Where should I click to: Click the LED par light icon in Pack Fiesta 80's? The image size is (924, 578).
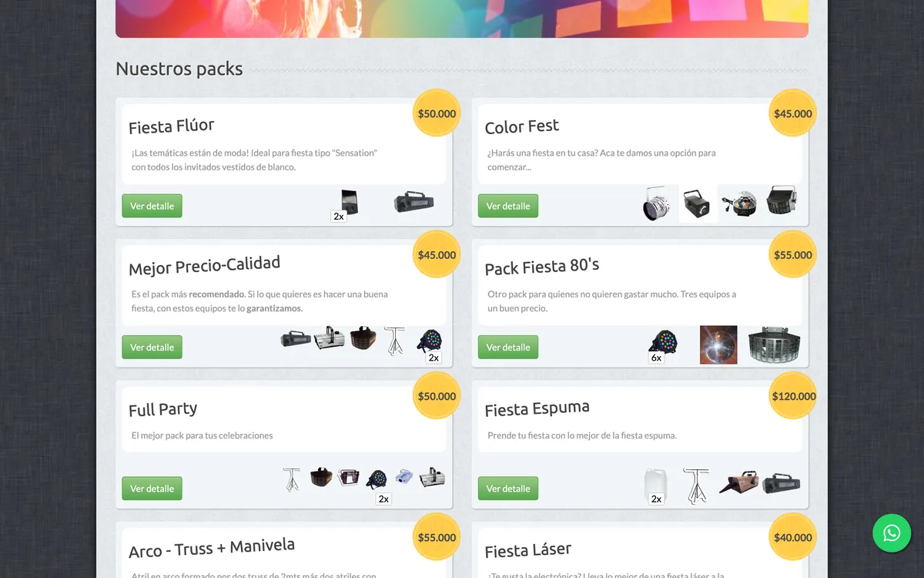pyautogui.click(x=663, y=343)
